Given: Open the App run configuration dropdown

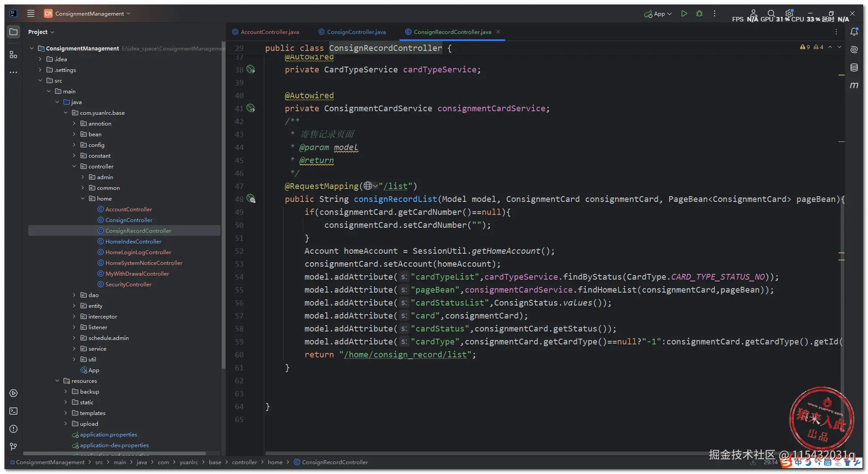Looking at the screenshot, I should [658, 13].
